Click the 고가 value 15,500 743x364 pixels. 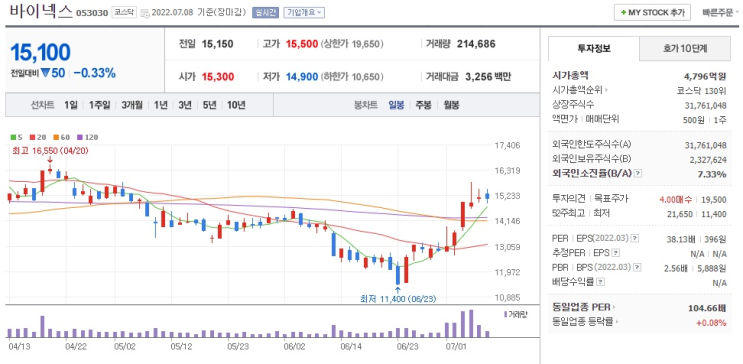pos(302,44)
